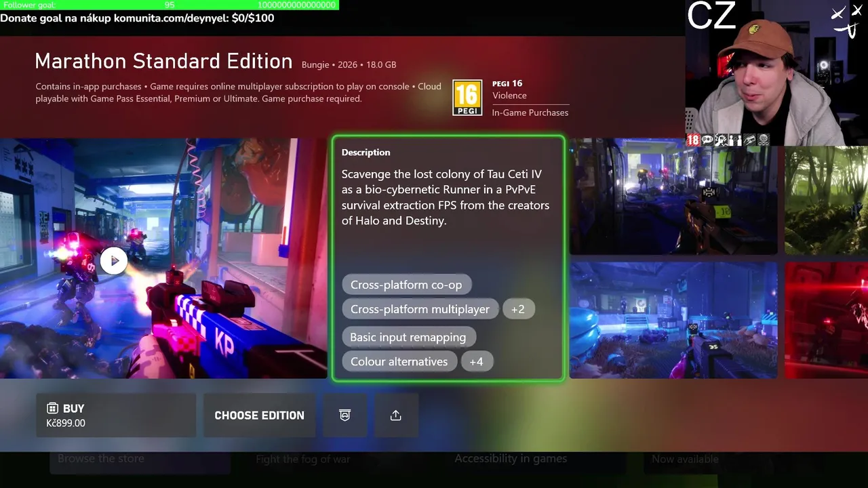
Task: Open the CHOOSE EDITION button
Action: click(x=259, y=415)
